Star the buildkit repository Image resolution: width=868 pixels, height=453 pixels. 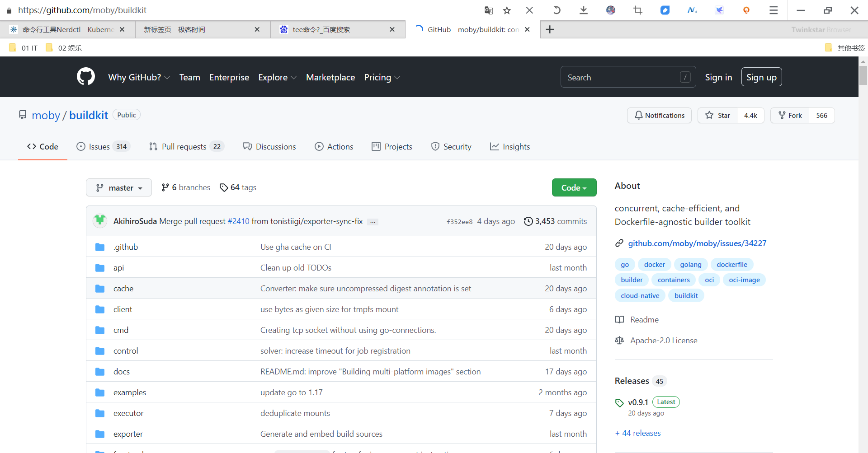click(717, 115)
